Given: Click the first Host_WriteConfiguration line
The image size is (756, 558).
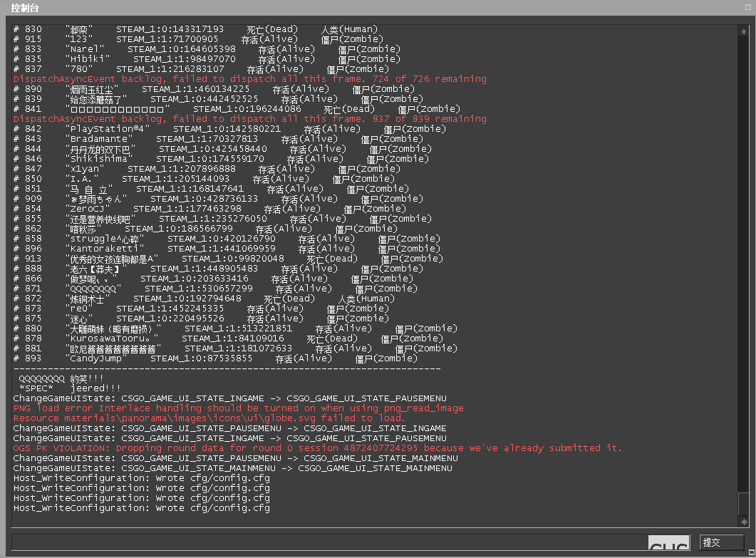Looking at the screenshot, I should coord(141,478).
